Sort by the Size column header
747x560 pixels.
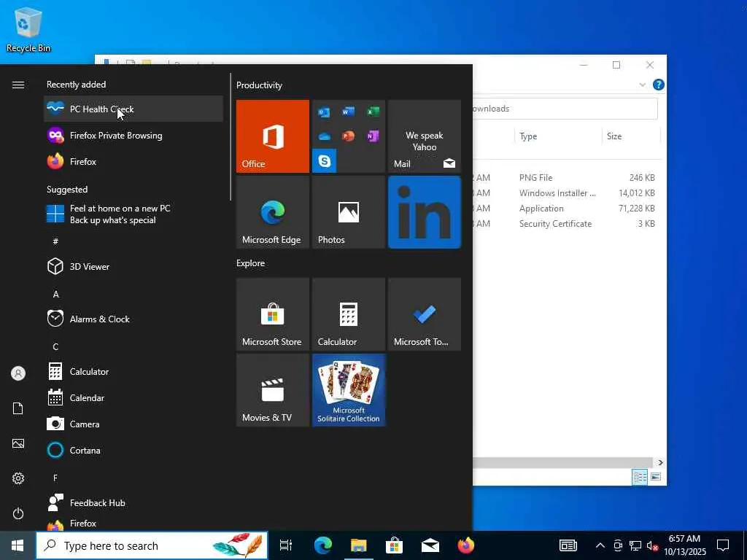coord(631,136)
